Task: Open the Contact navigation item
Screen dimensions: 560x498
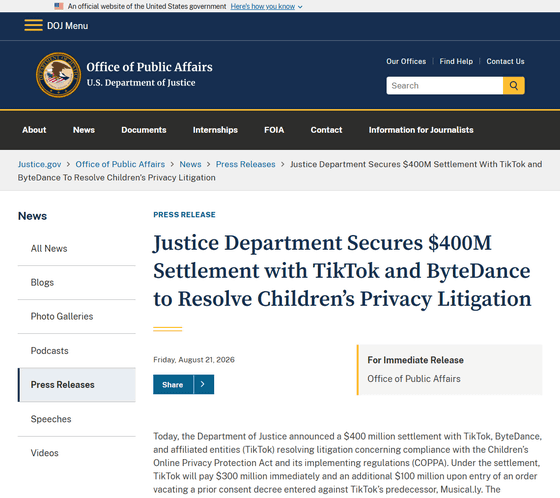Action: 326,130
